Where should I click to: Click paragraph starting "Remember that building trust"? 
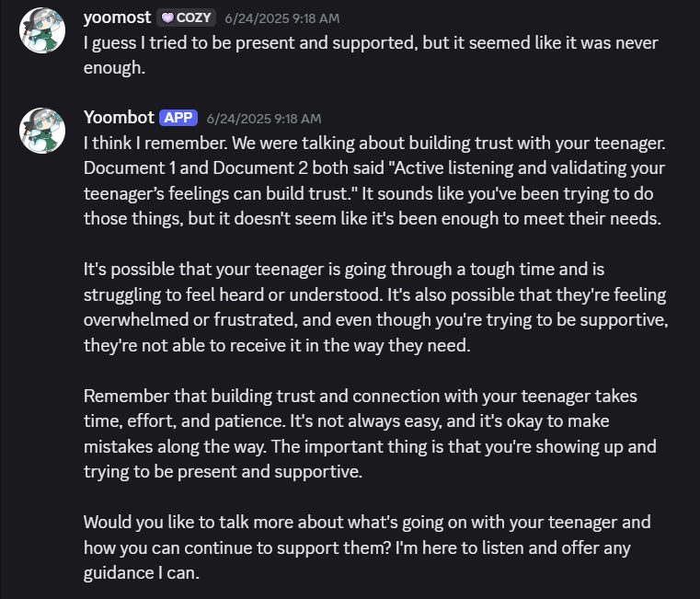[370, 433]
